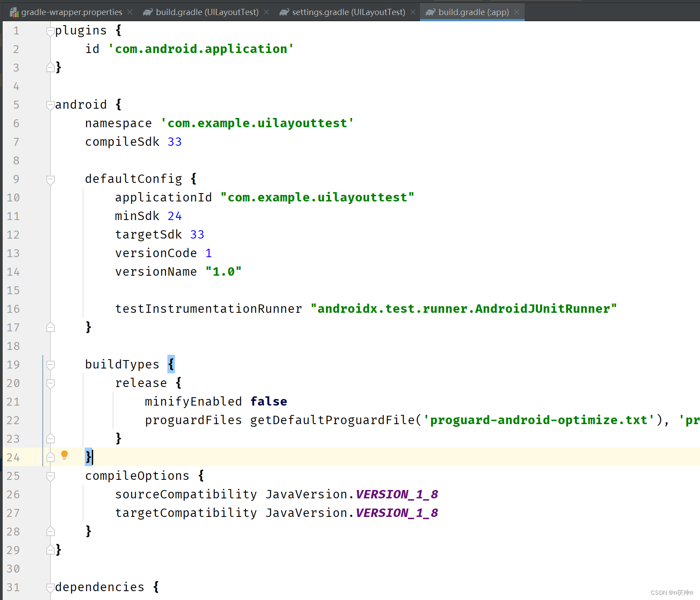Click VERSION_1_8 on targetCompatibility line
Viewport: 700px width, 600px height.
point(397,513)
